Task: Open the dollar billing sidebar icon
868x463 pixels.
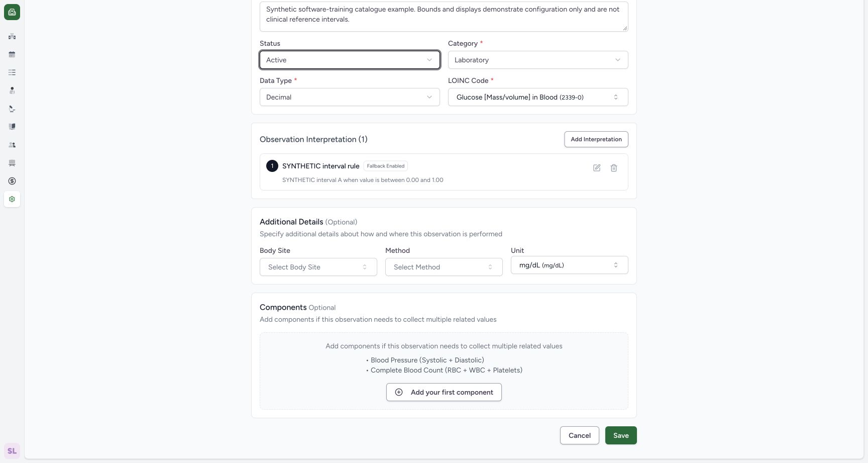Action: 12,181
